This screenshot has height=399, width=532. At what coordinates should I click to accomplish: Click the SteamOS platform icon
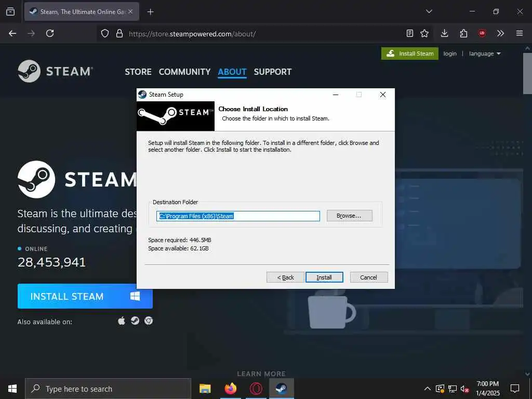tap(135, 321)
